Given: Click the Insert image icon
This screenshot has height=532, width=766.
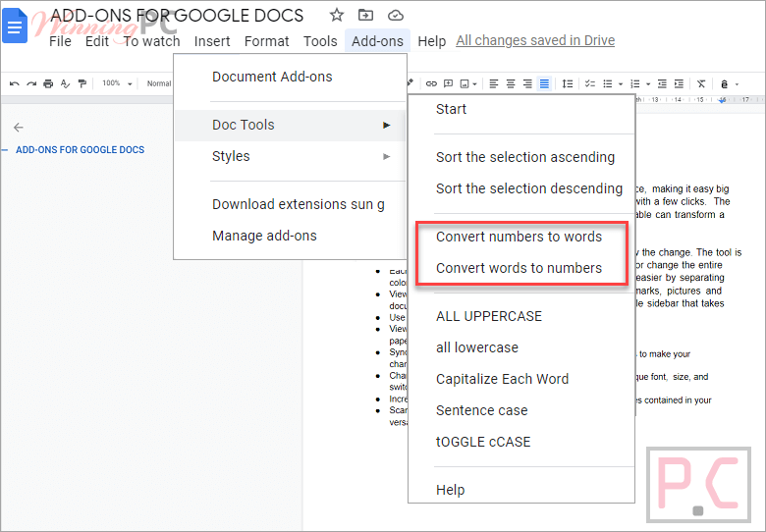Looking at the screenshot, I should (x=465, y=84).
